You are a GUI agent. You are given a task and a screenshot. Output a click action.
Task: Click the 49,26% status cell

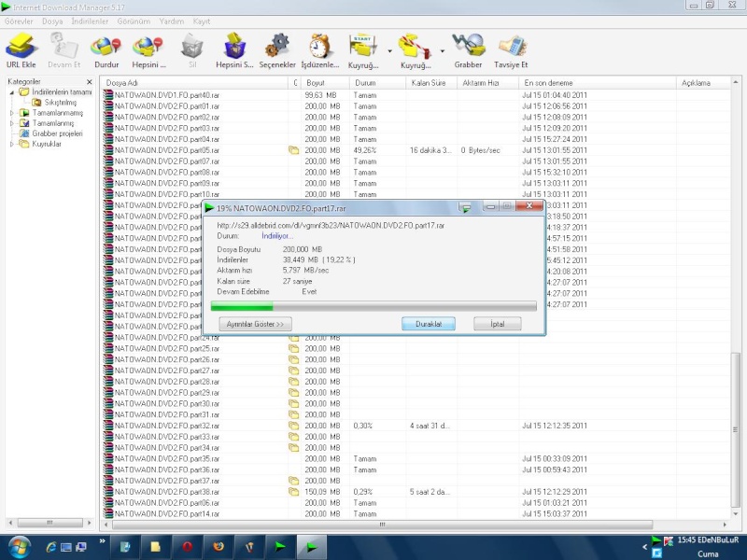click(x=365, y=150)
